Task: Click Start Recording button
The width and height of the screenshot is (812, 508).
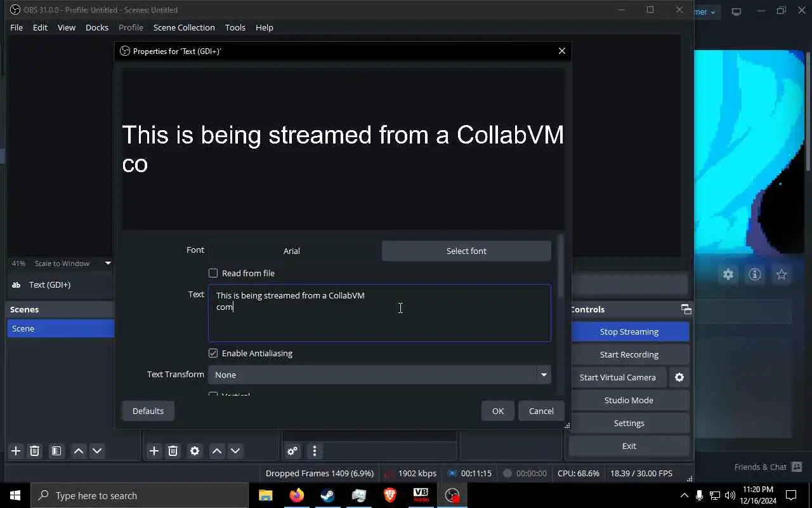Action: [x=629, y=354]
